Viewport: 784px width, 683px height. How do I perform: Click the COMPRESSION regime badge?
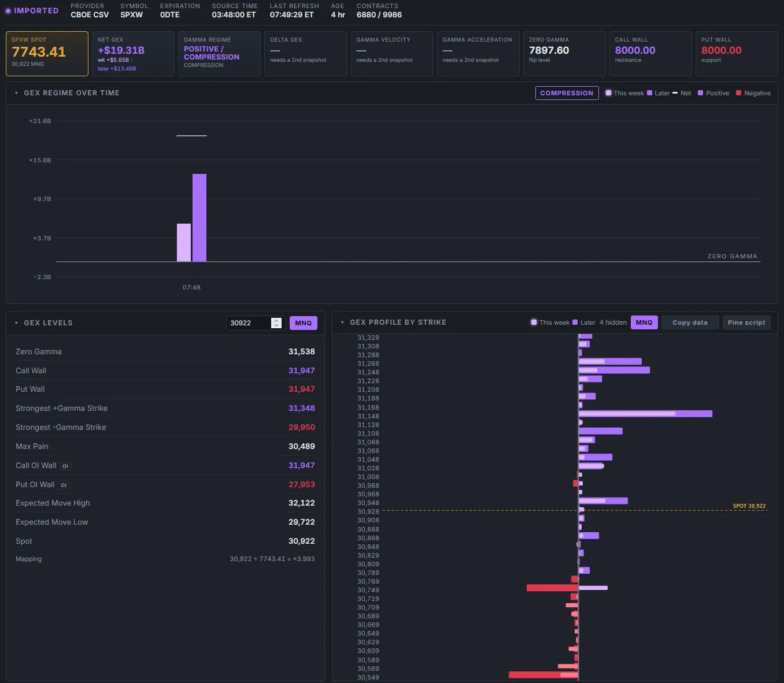pos(567,93)
